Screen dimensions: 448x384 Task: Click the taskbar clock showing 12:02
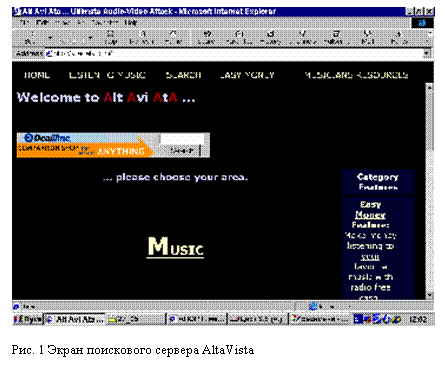pyautogui.click(x=418, y=319)
